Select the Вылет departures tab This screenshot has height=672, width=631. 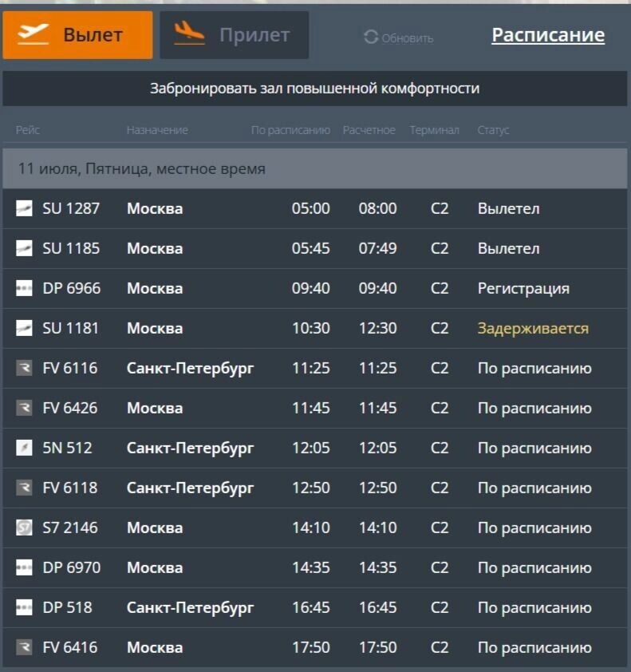click(x=77, y=34)
